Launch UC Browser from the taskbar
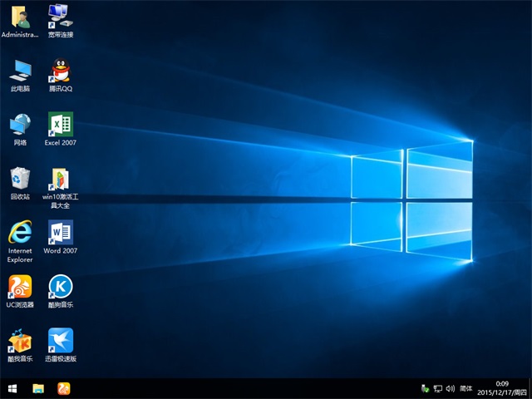 point(63,388)
